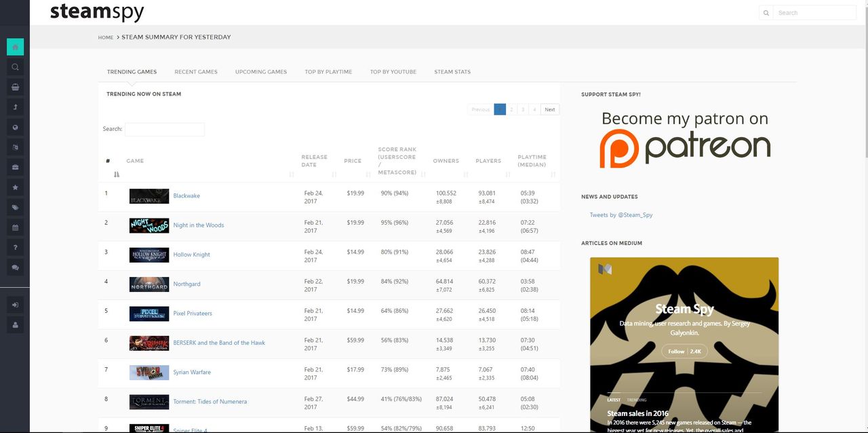Sort table by Players column

tap(492, 162)
